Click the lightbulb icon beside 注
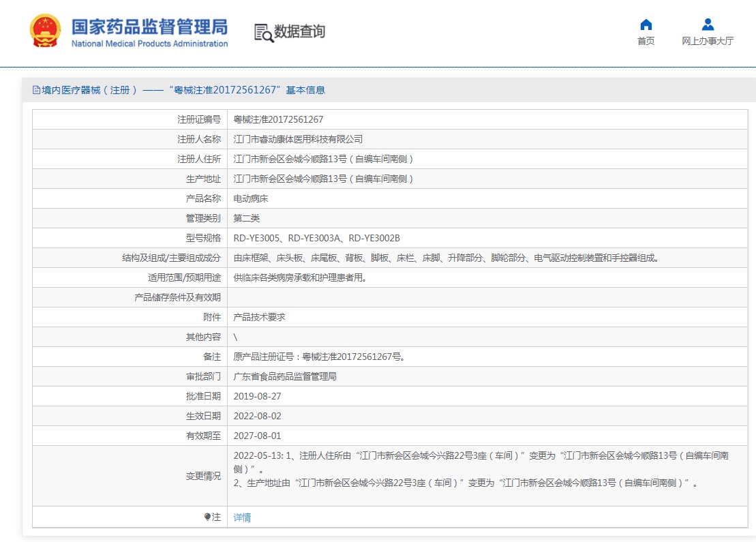This screenshot has height=542, width=756. click(207, 517)
